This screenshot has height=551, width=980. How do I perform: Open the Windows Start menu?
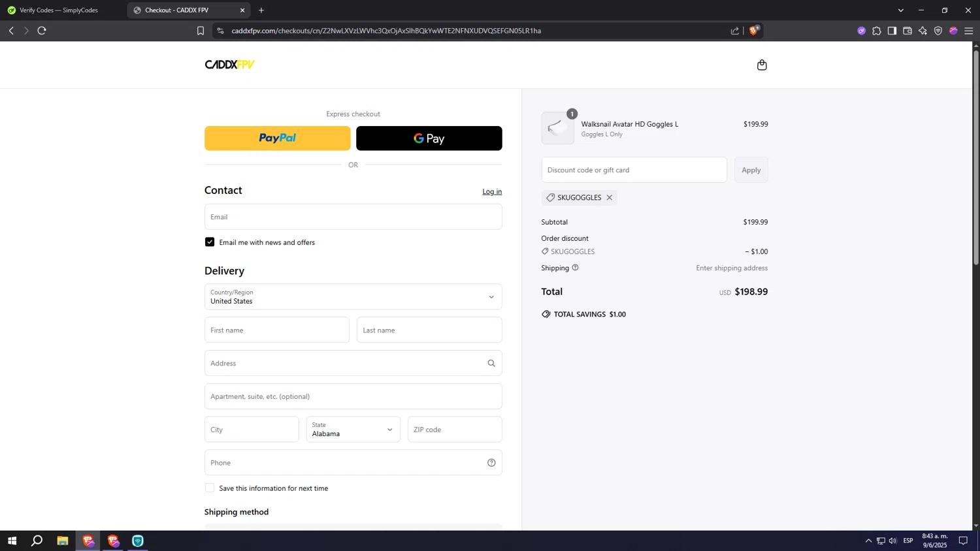coord(12,541)
